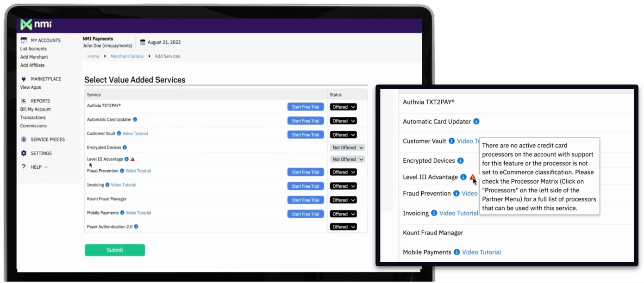Click red warning triangle beside Level III Advantage
This screenshot has width=644, height=283.
[x=132, y=159]
